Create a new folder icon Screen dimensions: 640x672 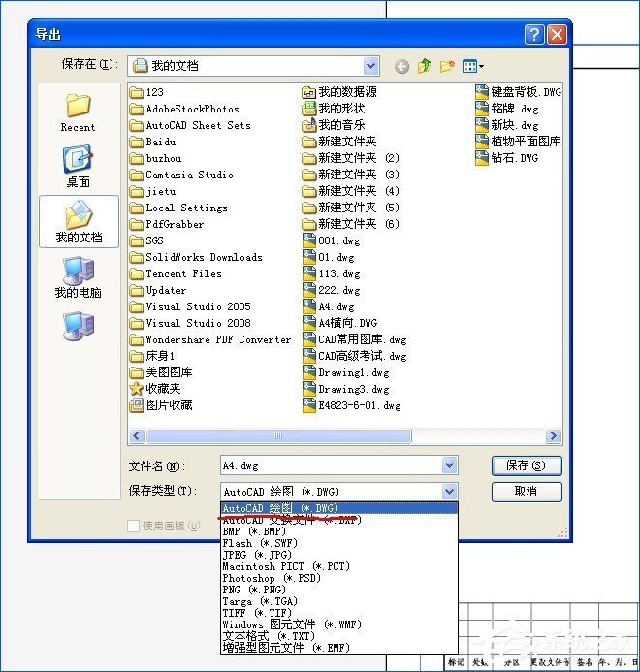coord(447,66)
